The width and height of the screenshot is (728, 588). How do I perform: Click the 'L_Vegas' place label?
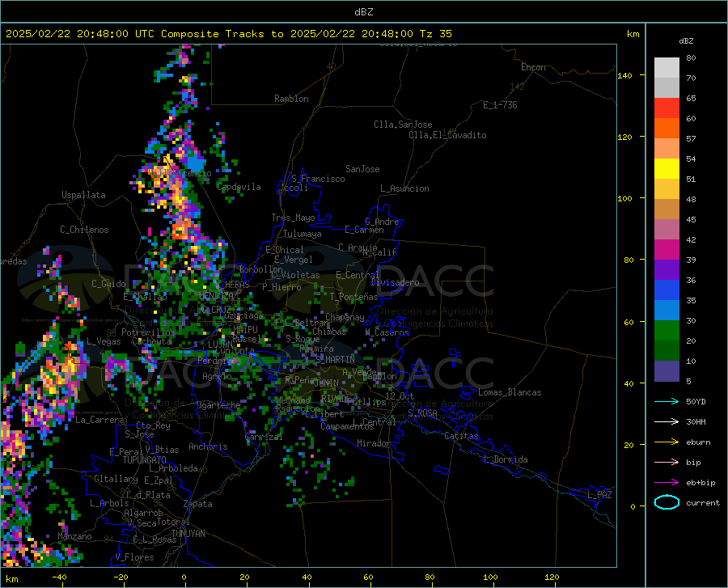click(x=104, y=341)
